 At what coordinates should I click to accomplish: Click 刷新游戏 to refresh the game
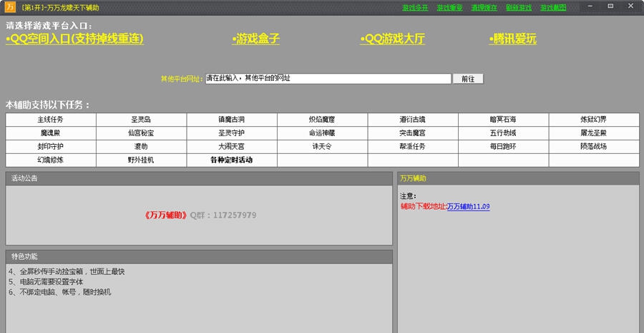(x=519, y=8)
